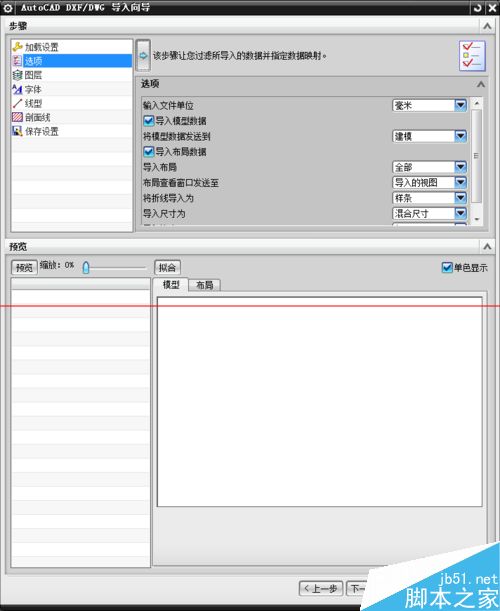The height and width of the screenshot is (611, 500).
Task: Toggle the 导入布局数据 checkbox
Action: pos(149,152)
